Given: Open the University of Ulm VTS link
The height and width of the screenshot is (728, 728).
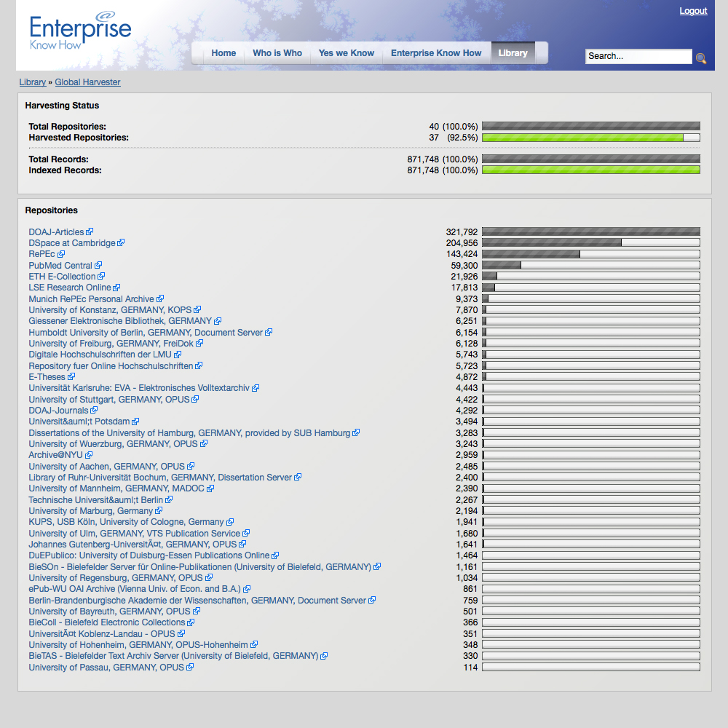Looking at the screenshot, I should point(135,534).
